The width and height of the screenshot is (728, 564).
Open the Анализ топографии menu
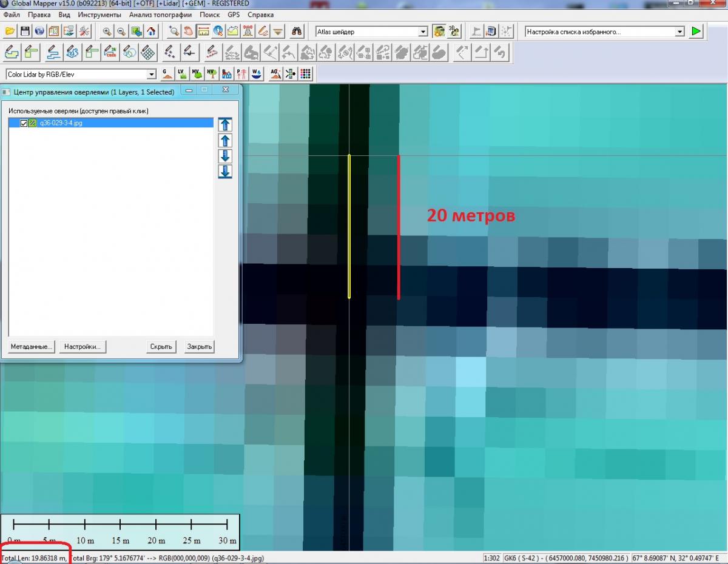160,15
